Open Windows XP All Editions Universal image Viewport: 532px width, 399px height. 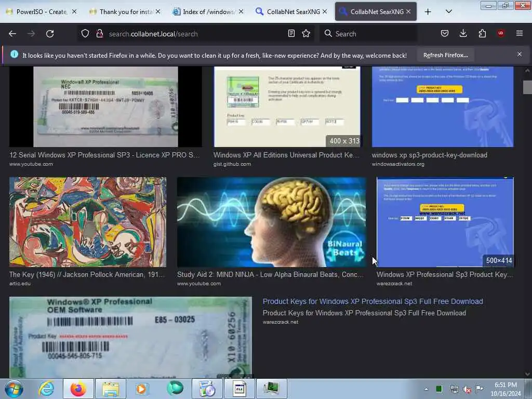[287, 107]
